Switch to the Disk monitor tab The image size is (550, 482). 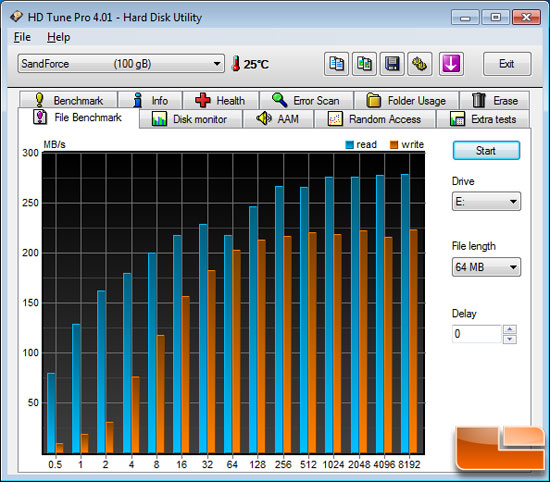pyautogui.click(x=190, y=119)
